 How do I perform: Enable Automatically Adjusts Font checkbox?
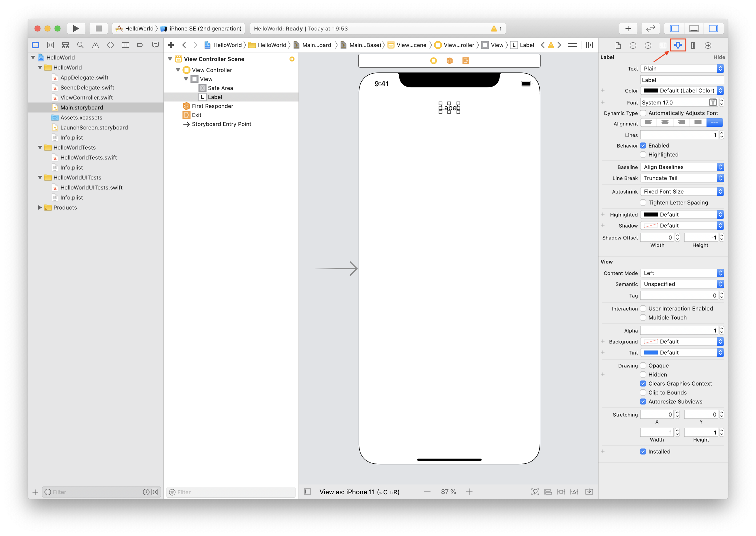point(643,113)
